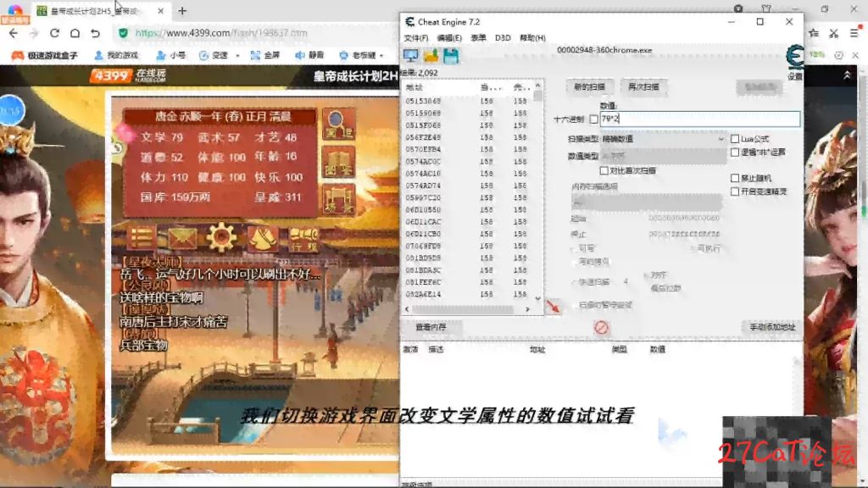Toggle the 禁止随机 checkbox
Screen dimensions: 868x488
click(735, 178)
